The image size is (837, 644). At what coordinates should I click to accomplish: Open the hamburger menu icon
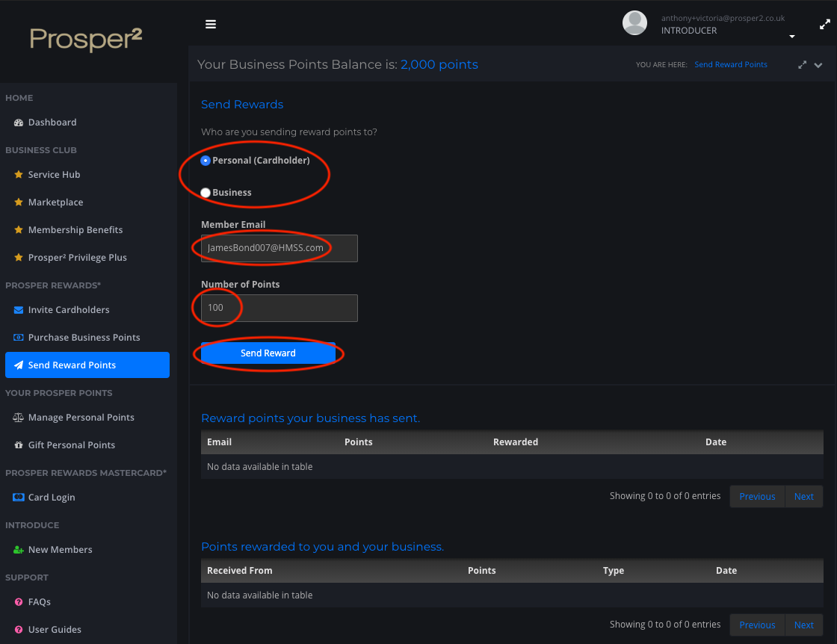click(211, 25)
